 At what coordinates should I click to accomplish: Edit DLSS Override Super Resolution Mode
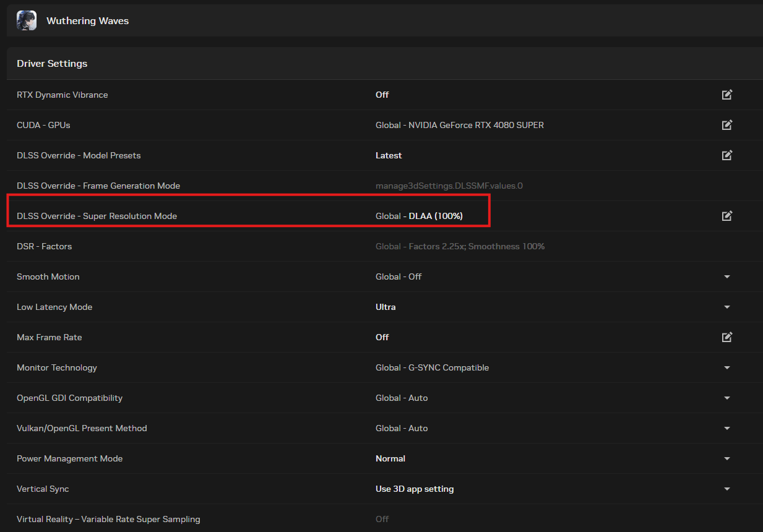(727, 216)
